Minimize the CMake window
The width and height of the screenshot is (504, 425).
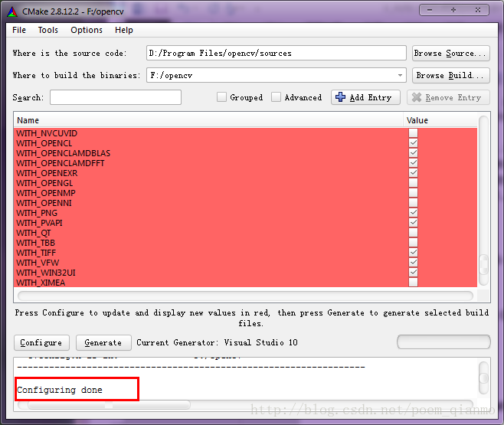click(430, 10)
